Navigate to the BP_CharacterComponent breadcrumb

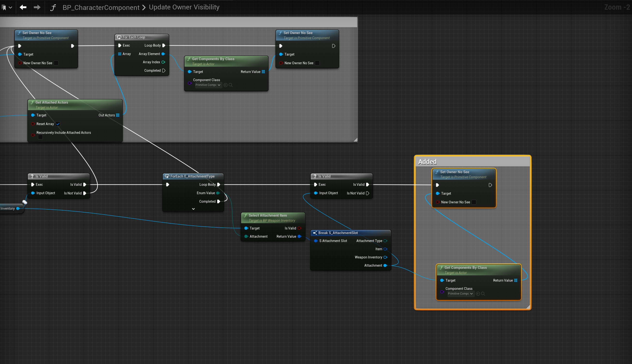coord(101,7)
